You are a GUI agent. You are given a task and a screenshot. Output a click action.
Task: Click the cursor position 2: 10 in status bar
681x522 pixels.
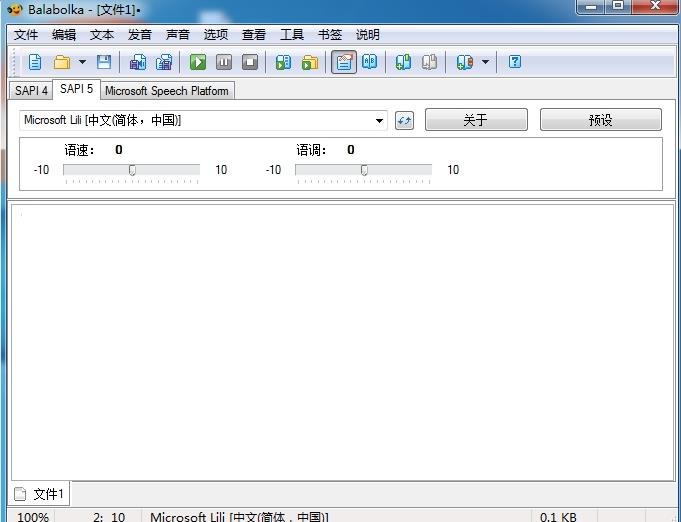[109, 517]
